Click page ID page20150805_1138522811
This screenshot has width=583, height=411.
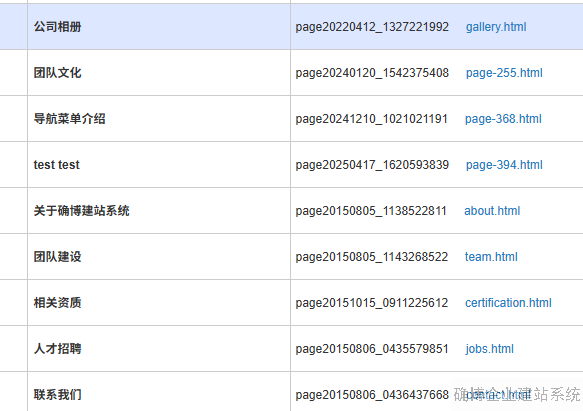(x=371, y=211)
